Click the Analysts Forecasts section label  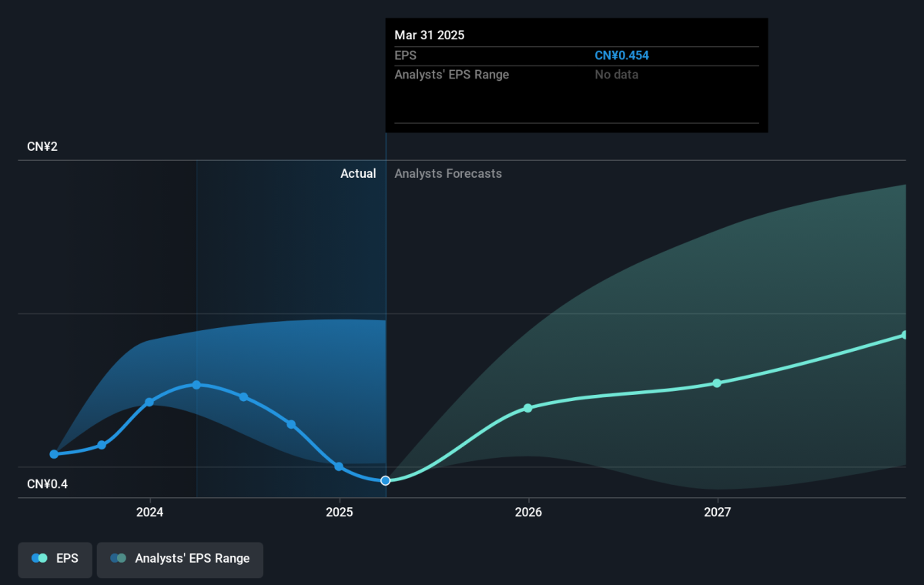click(448, 174)
